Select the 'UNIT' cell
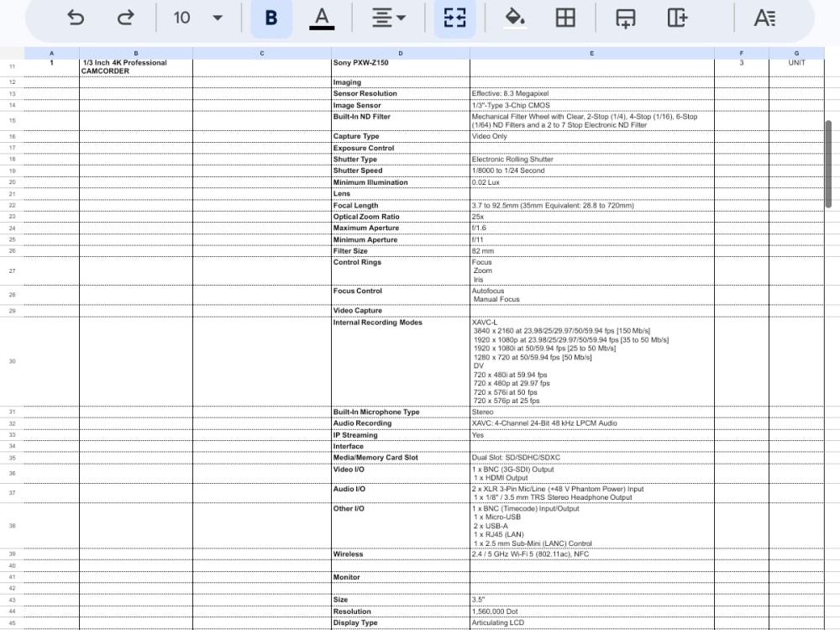 (796, 67)
